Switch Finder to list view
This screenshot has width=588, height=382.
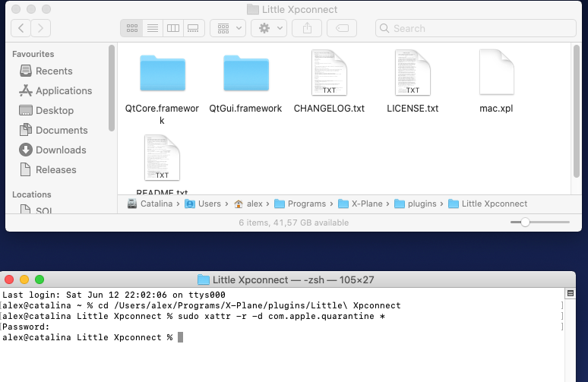[x=153, y=28]
